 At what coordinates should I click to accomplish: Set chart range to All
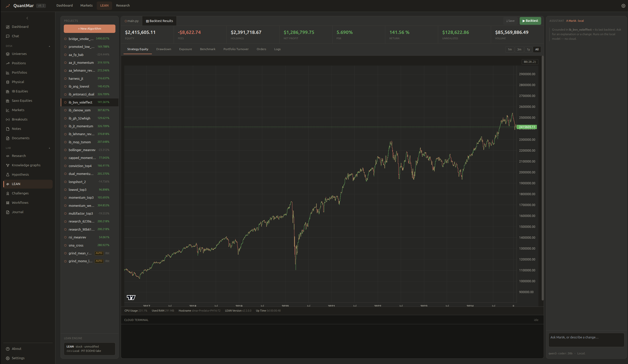pos(537,49)
